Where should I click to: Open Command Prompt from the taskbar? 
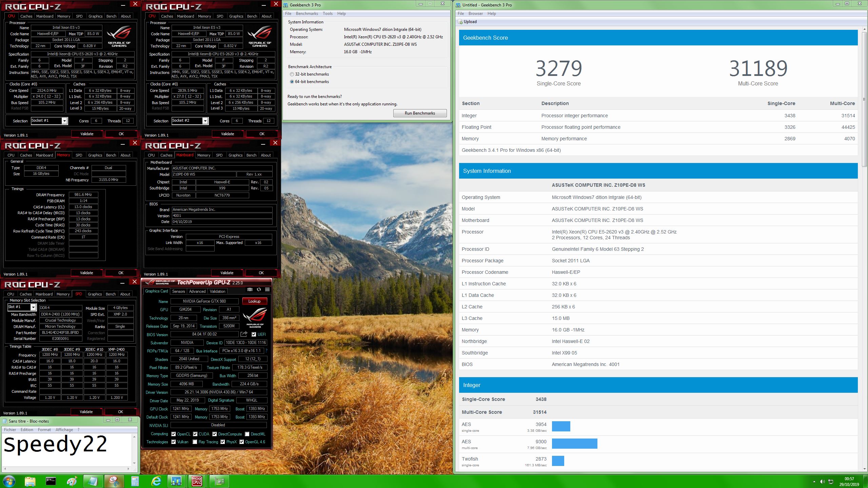(51, 481)
